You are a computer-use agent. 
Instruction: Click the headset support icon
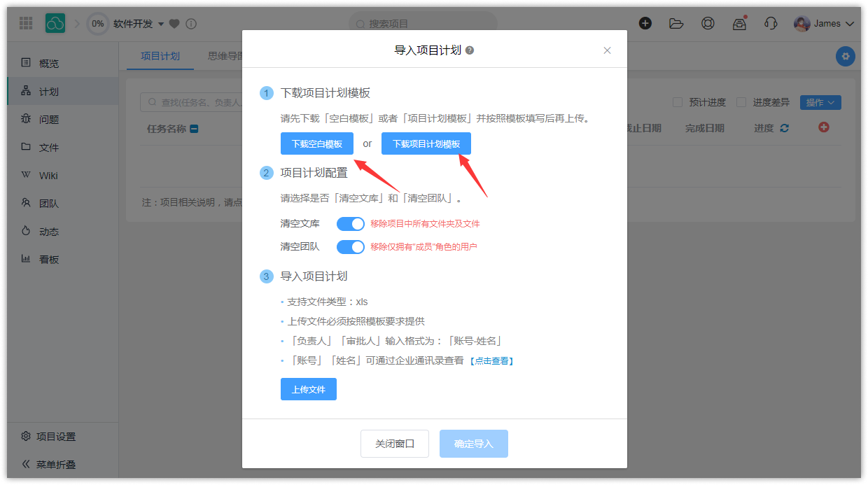click(x=771, y=23)
